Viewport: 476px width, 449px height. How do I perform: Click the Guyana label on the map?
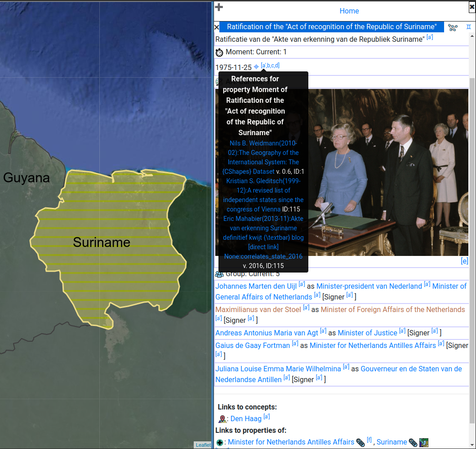(x=27, y=178)
